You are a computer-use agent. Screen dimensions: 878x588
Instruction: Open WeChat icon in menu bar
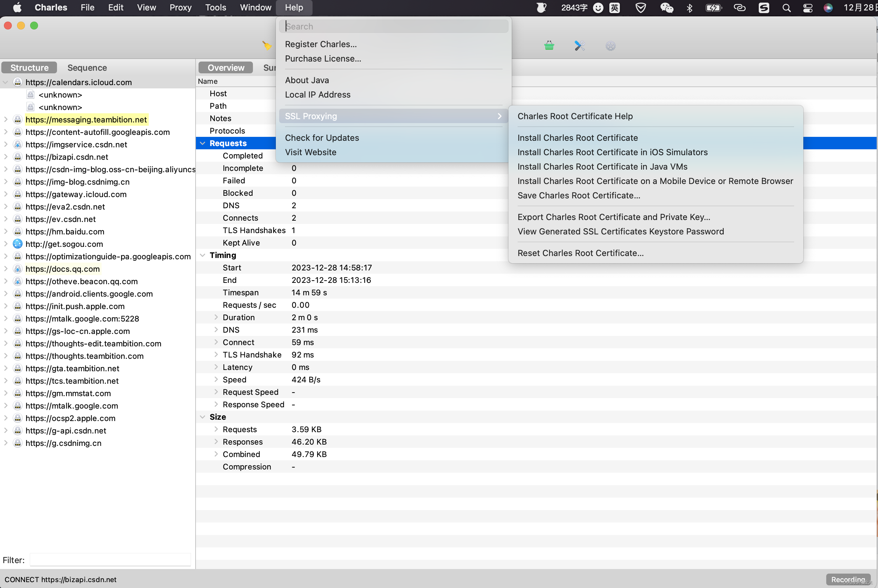666,8
